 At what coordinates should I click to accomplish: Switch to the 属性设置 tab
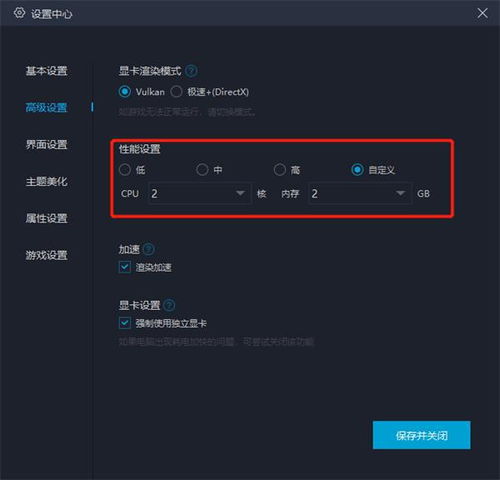coord(47,218)
